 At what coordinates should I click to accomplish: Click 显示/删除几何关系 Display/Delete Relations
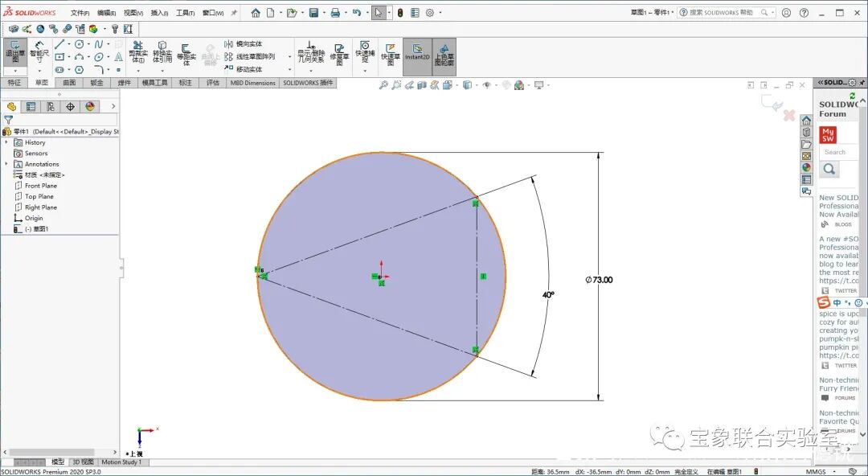coord(310,51)
